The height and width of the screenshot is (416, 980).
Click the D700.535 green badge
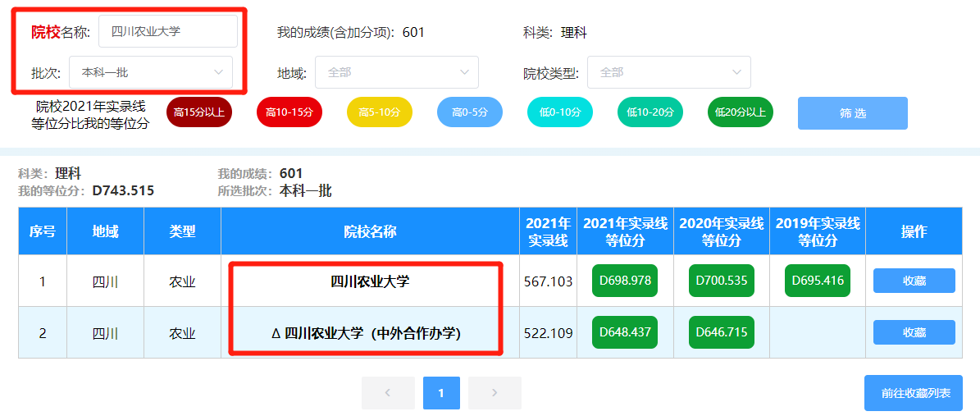click(x=721, y=281)
